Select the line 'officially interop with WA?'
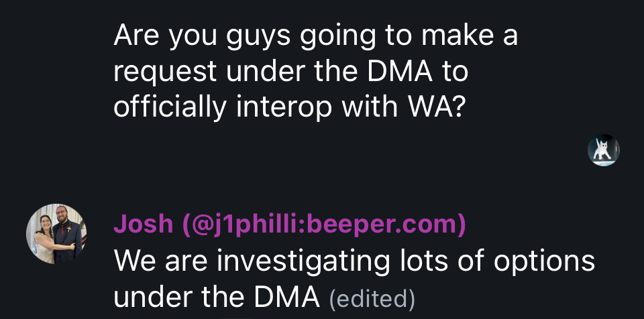644x319 pixels. [290, 107]
